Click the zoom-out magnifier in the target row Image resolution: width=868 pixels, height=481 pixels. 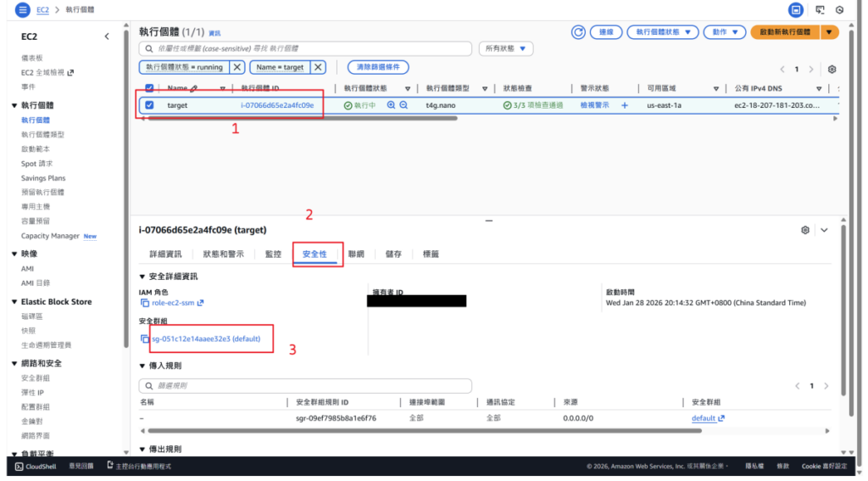(x=403, y=105)
